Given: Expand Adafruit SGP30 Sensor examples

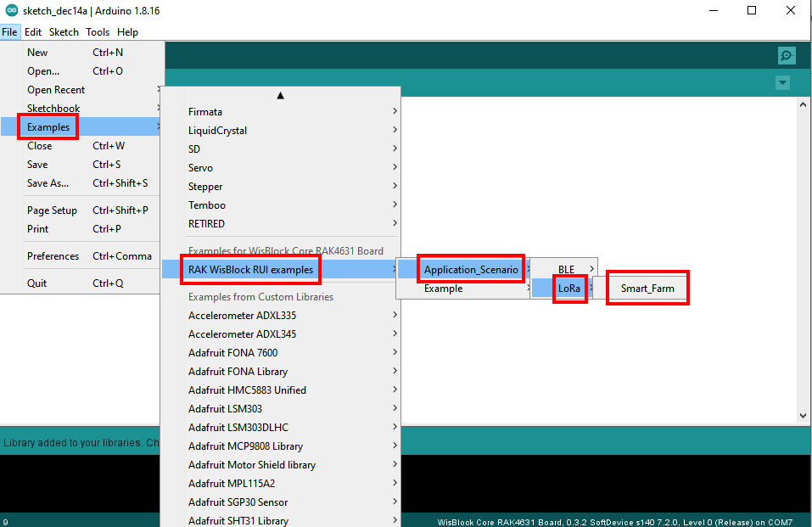Looking at the screenshot, I should (280, 502).
